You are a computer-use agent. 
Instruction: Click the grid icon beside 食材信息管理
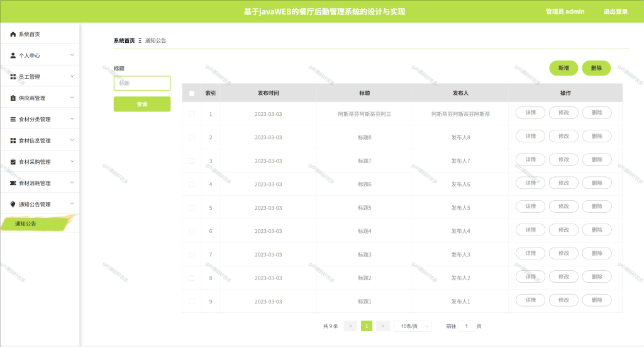[13, 140]
